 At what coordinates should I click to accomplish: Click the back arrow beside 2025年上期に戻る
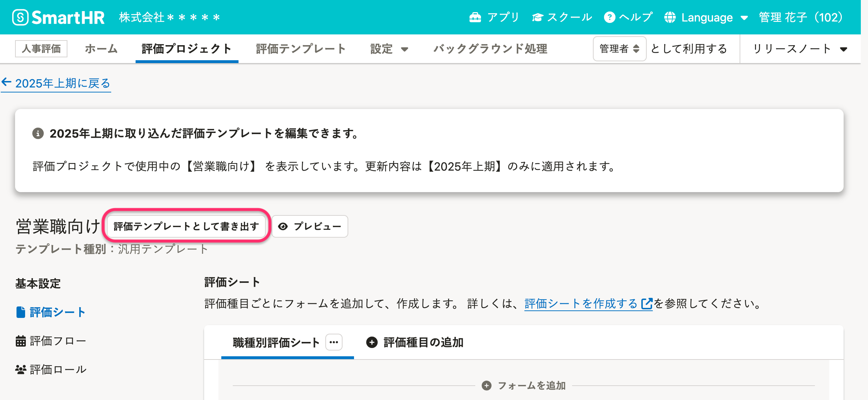coord(6,82)
